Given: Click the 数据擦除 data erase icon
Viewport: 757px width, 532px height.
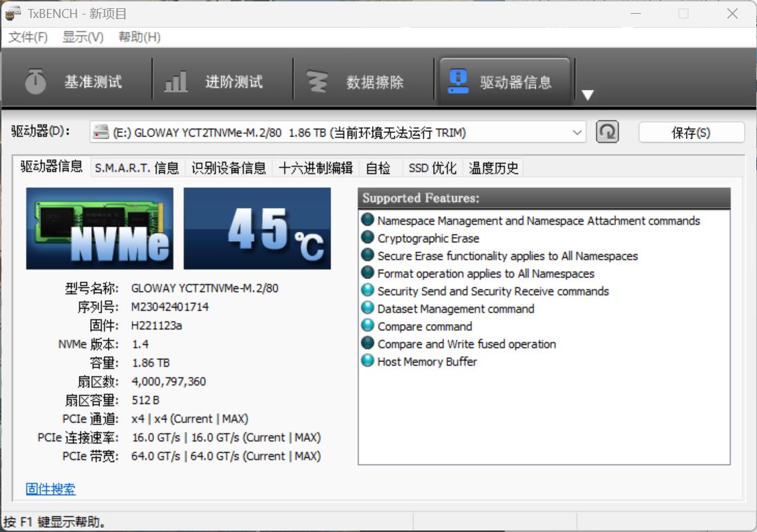Looking at the screenshot, I should [318, 79].
